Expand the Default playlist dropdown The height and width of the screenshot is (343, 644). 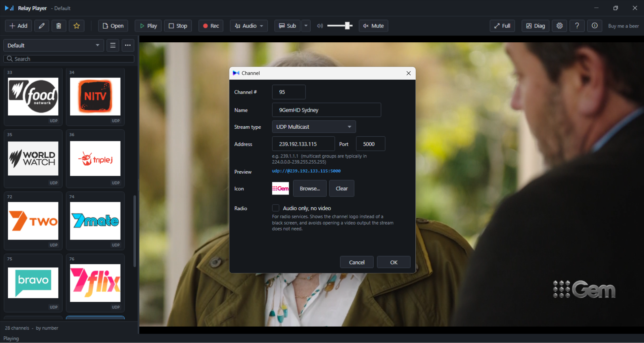click(54, 45)
